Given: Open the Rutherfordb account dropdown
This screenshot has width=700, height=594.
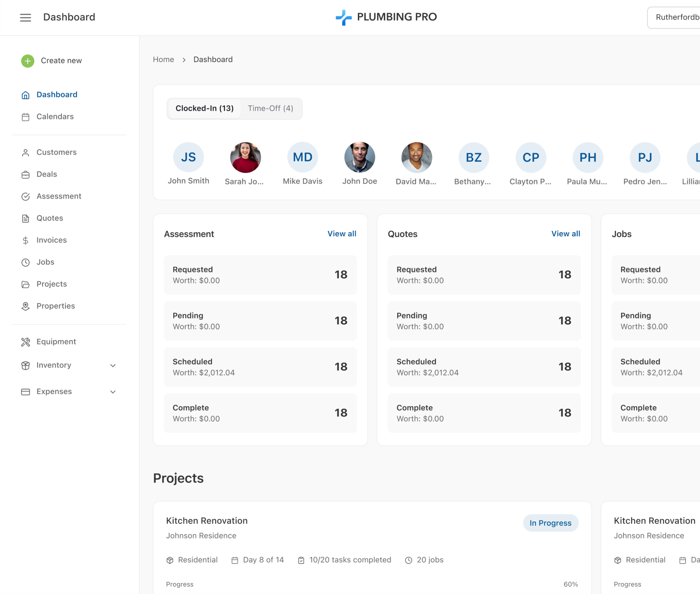Looking at the screenshot, I should [x=678, y=17].
